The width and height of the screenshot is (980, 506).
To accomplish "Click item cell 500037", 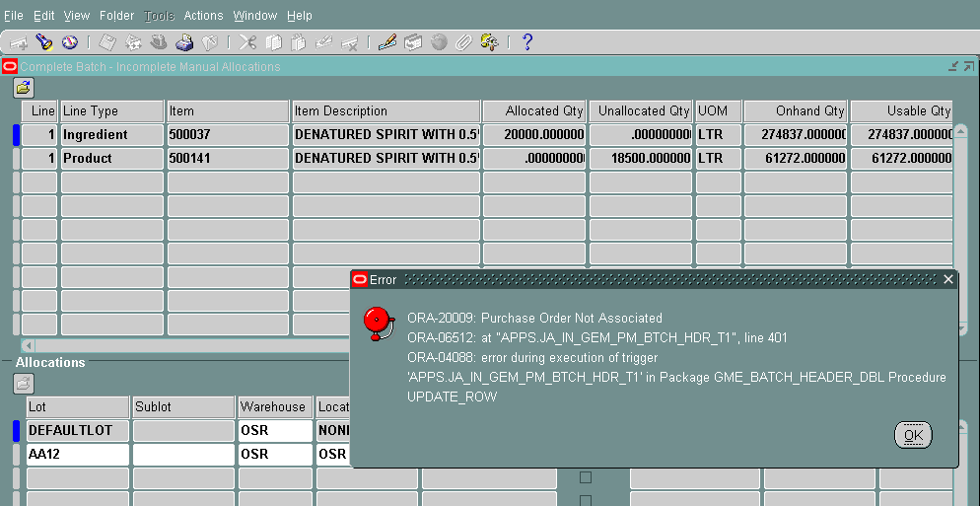I will [228, 135].
